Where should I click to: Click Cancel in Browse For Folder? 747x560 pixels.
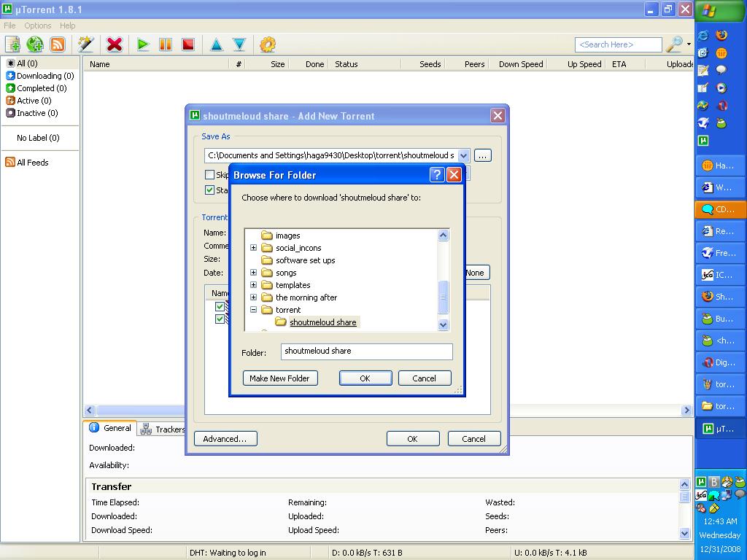click(x=424, y=378)
